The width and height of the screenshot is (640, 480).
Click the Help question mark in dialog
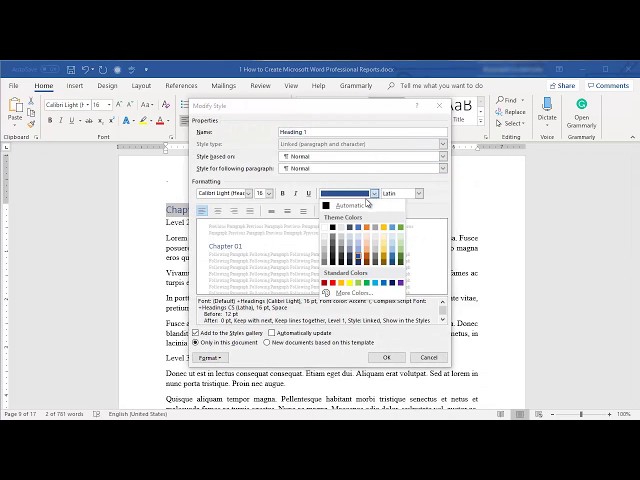tap(417, 106)
